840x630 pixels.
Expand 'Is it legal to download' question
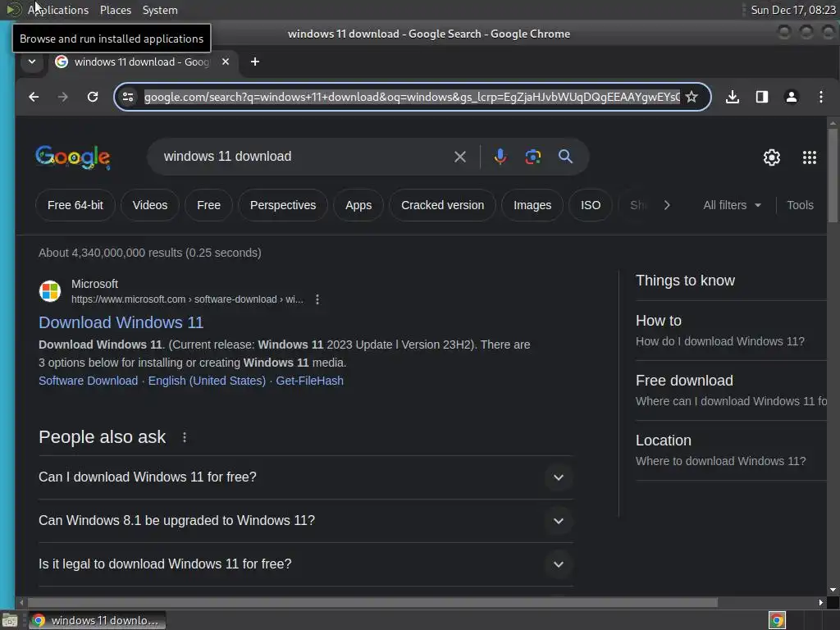click(305, 564)
